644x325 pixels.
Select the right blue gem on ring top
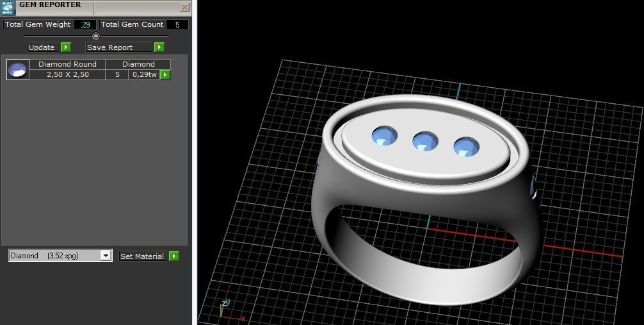click(466, 147)
